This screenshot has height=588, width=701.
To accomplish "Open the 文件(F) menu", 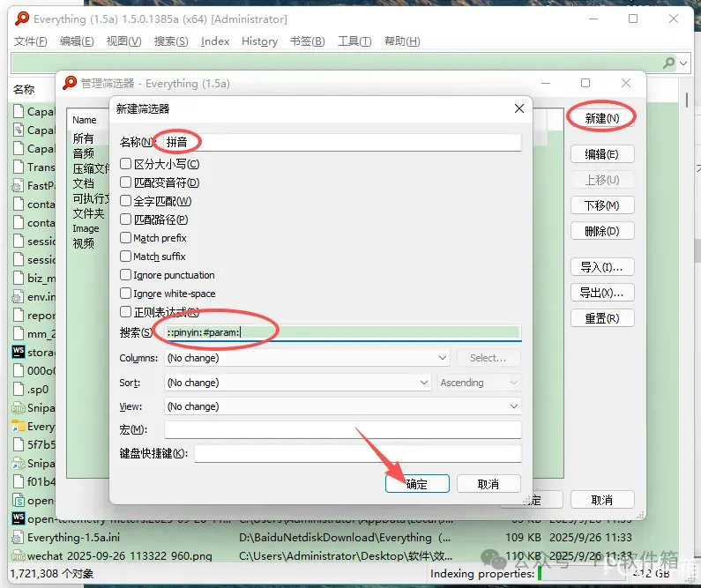I will [x=30, y=41].
